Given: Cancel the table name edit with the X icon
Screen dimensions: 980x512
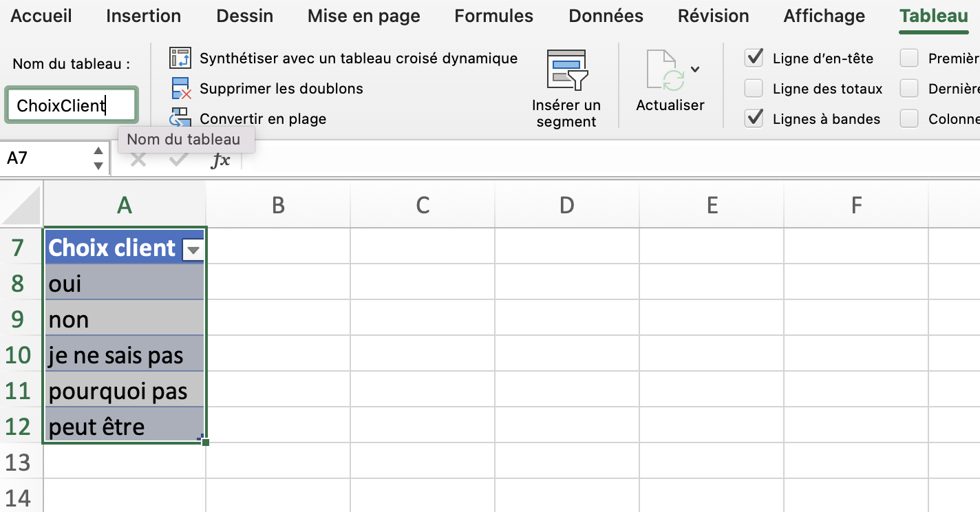Looking at the screenshot, I should (138, 159).
